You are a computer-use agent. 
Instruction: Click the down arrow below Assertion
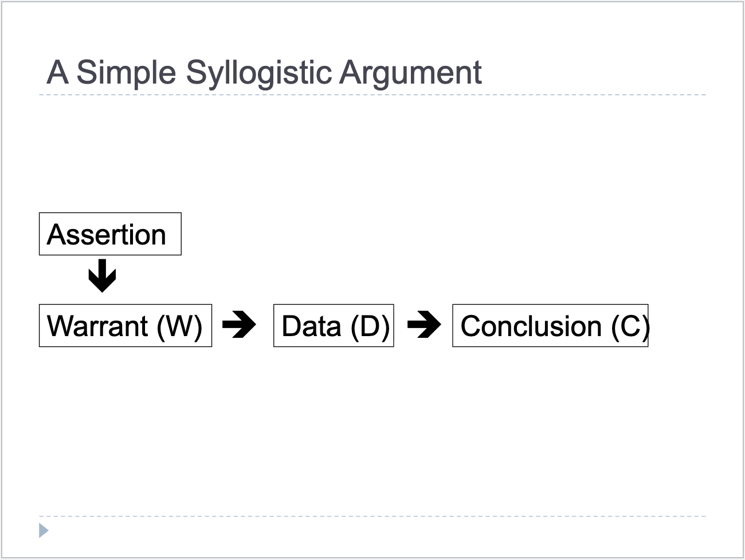(102, 275)
